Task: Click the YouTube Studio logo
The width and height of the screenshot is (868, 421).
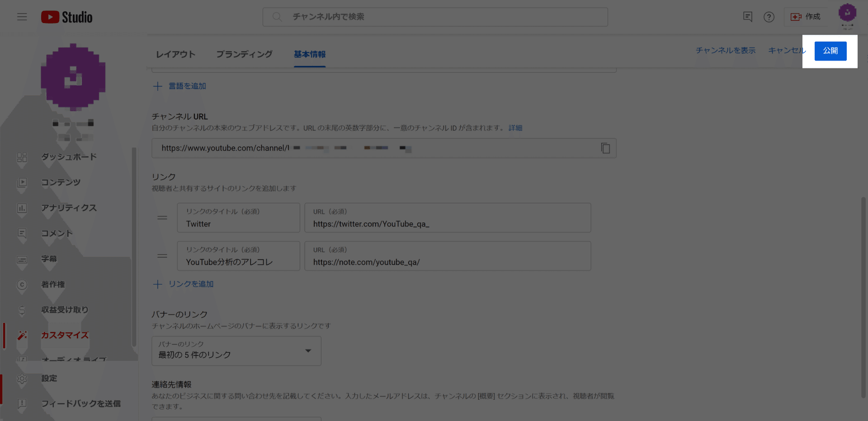Action: pyautogui.click(x=67, y=17)
